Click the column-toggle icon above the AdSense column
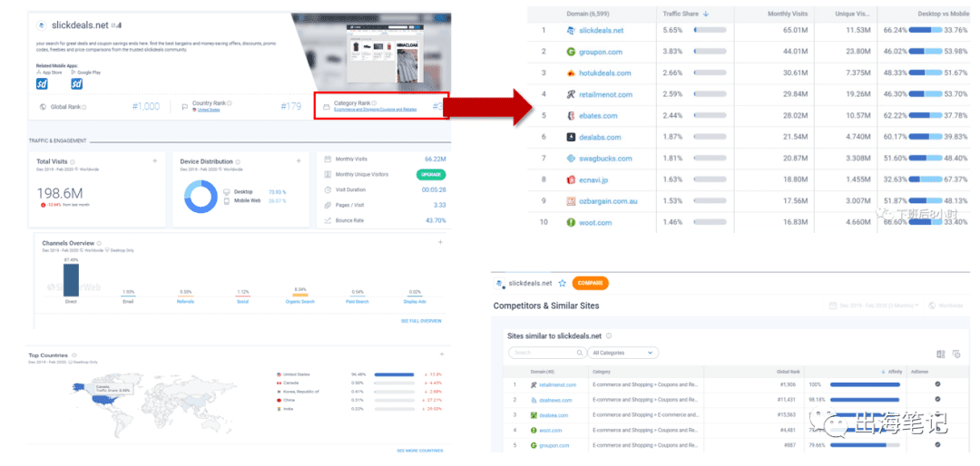This screenshot has width=980, height=466. (x=941, y=354)
